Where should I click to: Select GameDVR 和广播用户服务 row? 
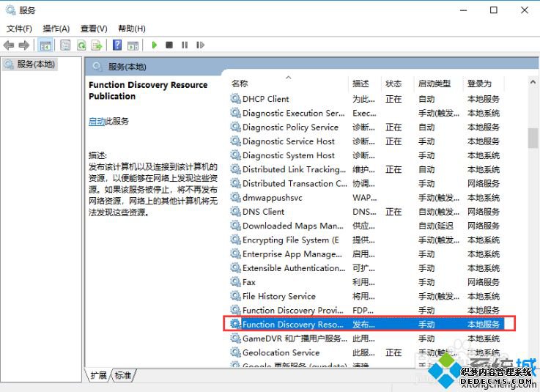point(366,339)
